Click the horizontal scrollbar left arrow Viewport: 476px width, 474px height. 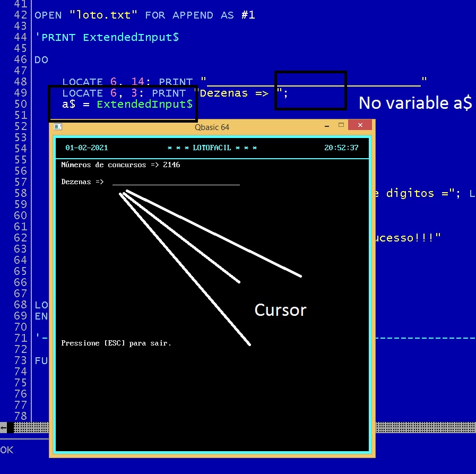pos(3,427)
